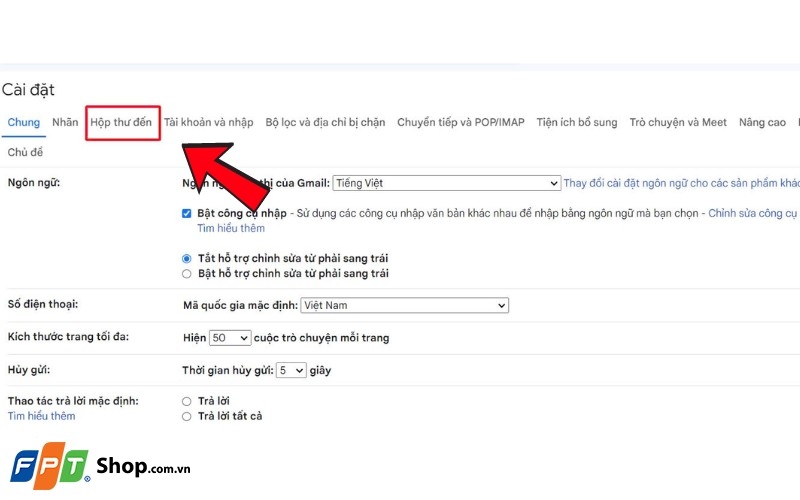
Task: Expand the Tiếng Việt language dropdown
Action: tap(446, 183)
